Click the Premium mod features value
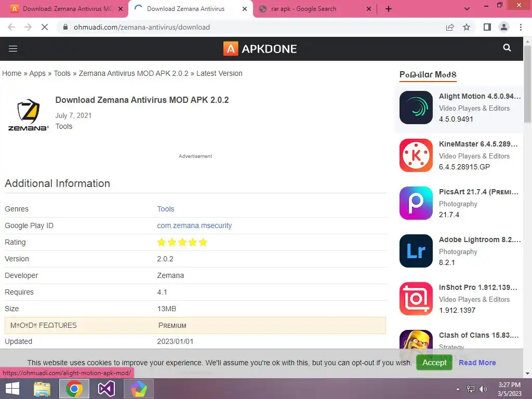Screen dimensions: 532x399 172,325
